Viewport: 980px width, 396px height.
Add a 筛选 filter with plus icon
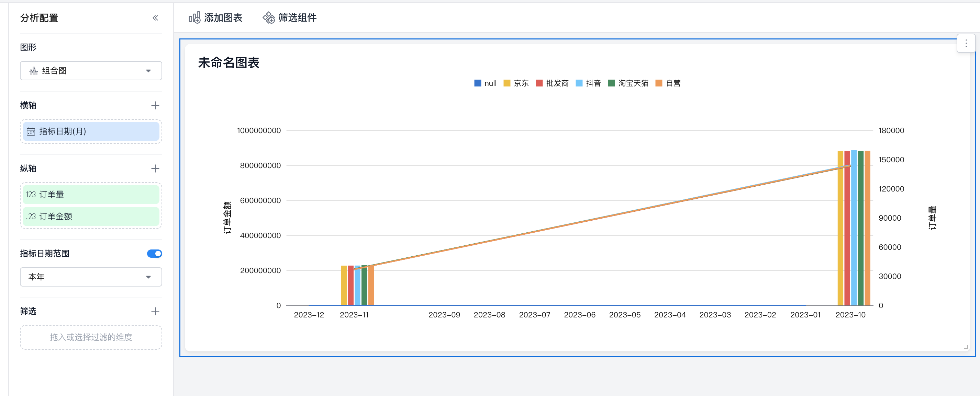click(x=155, y=311)
